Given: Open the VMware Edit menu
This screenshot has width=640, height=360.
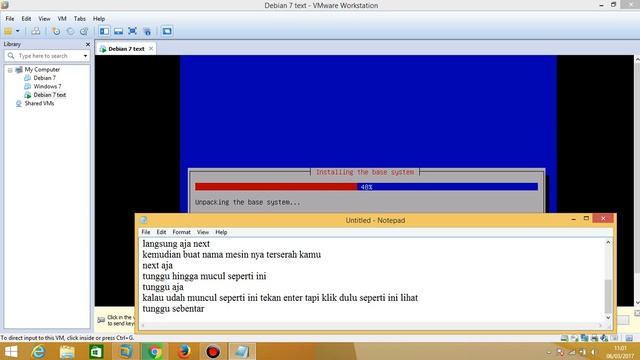Looking at the screenshot, I should [26, 19].
